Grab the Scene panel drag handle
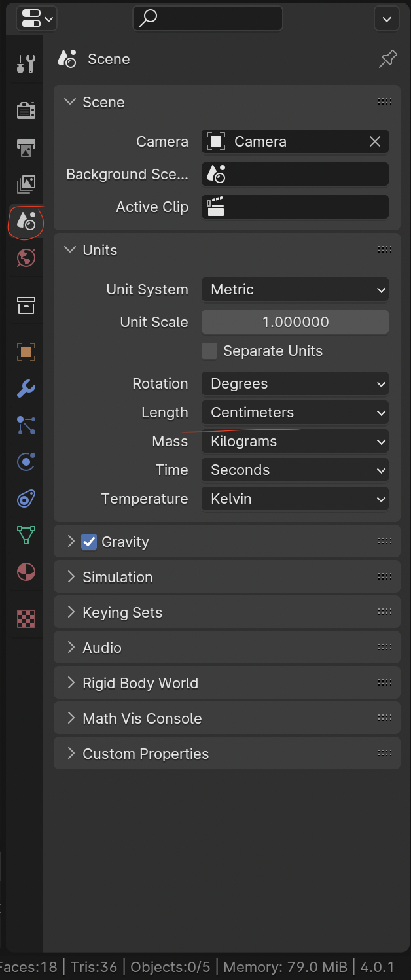This screenshot has height=980, width=411. 385,101
